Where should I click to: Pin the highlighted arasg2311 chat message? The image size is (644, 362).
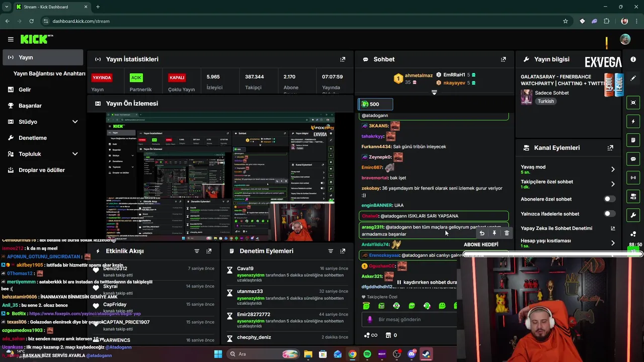pos(494,233)
